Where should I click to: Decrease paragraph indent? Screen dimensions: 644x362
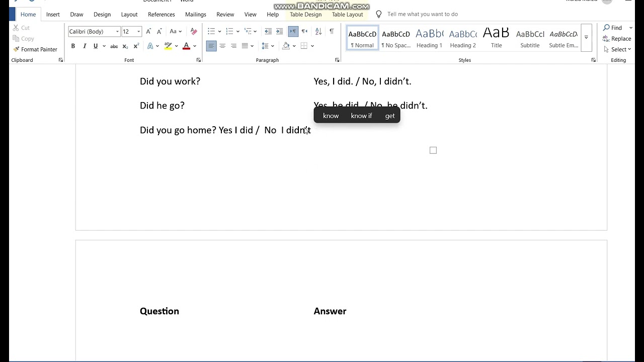click(x=268, y=31)
